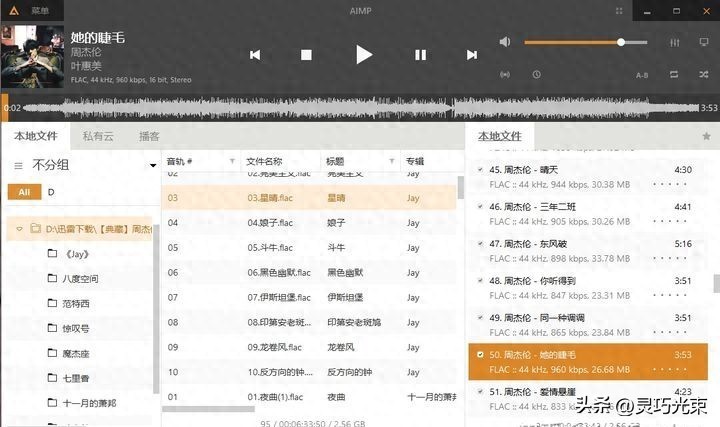Open the hamburger grouping menu icon

(x=18, y=165)
